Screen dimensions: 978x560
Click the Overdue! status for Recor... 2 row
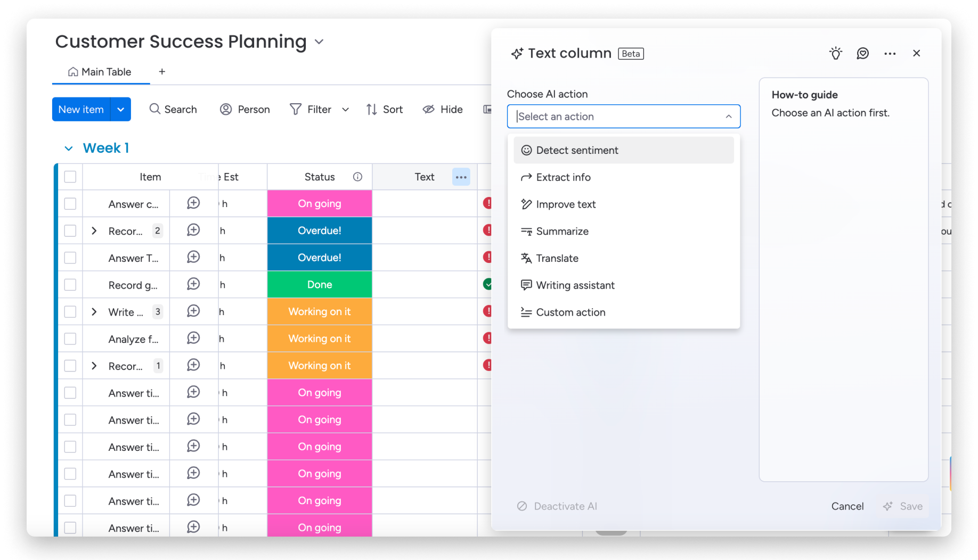(320, 230)
